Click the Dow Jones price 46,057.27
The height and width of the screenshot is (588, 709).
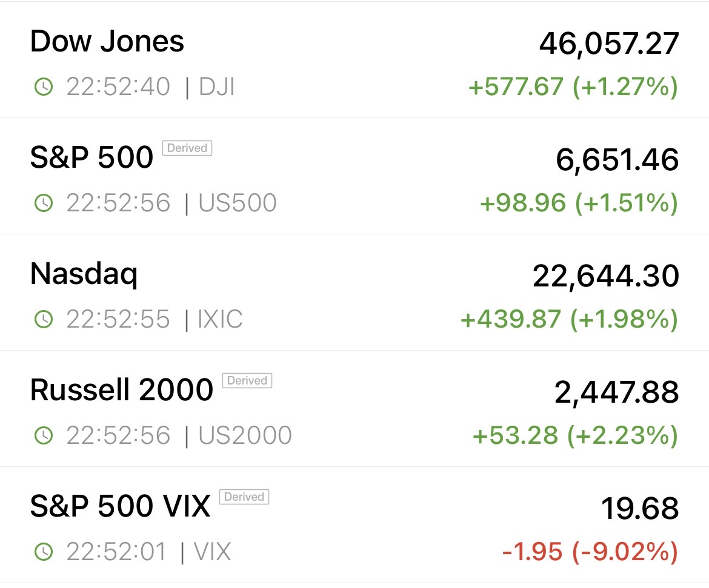(x=608, y=44)
